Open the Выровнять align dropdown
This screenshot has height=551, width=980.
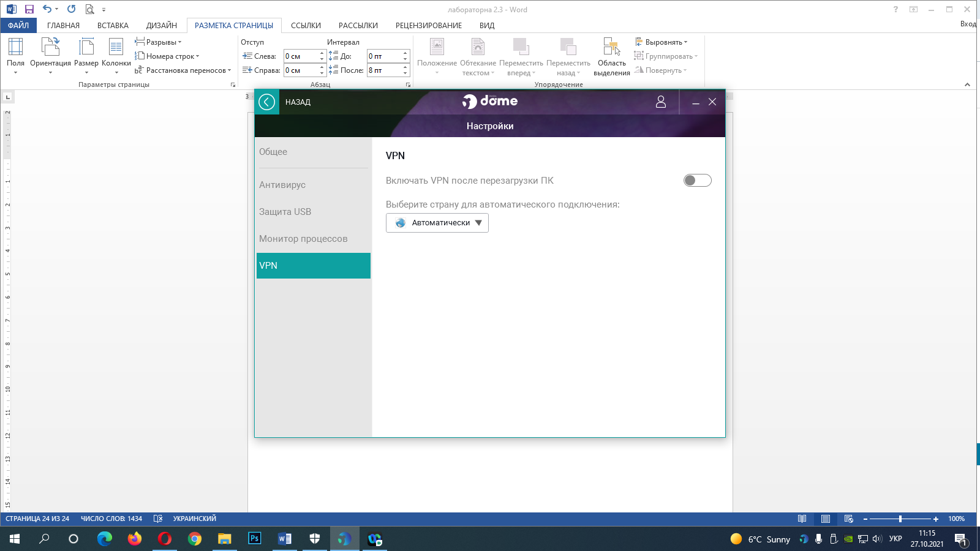click(661, 42)
